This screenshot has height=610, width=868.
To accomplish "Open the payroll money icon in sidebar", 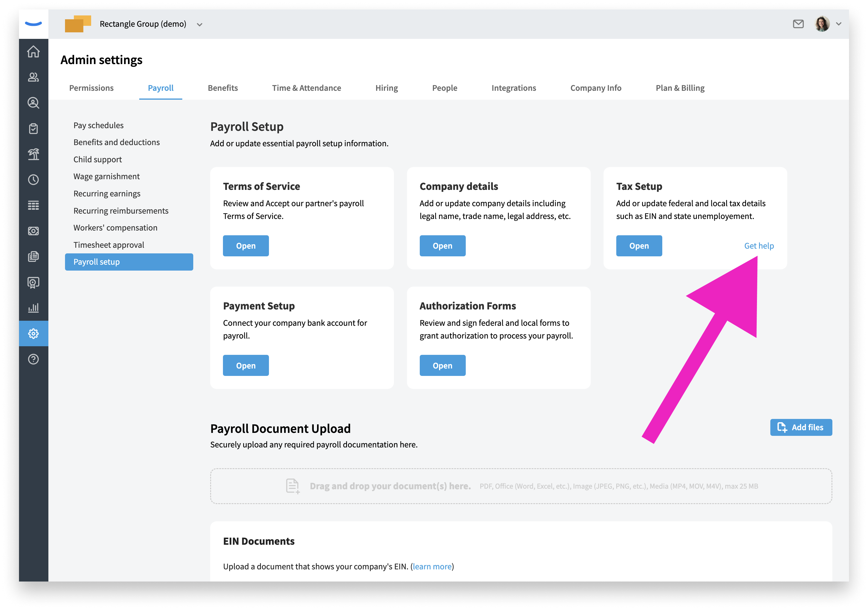I will coord(33,231).
